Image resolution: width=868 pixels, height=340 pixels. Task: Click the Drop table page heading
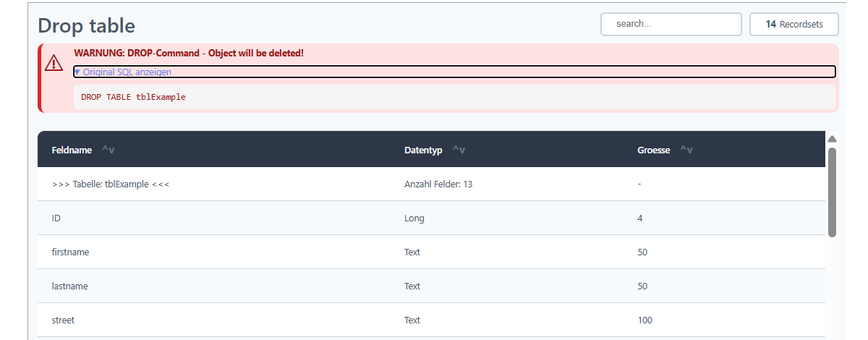(86, 25)
